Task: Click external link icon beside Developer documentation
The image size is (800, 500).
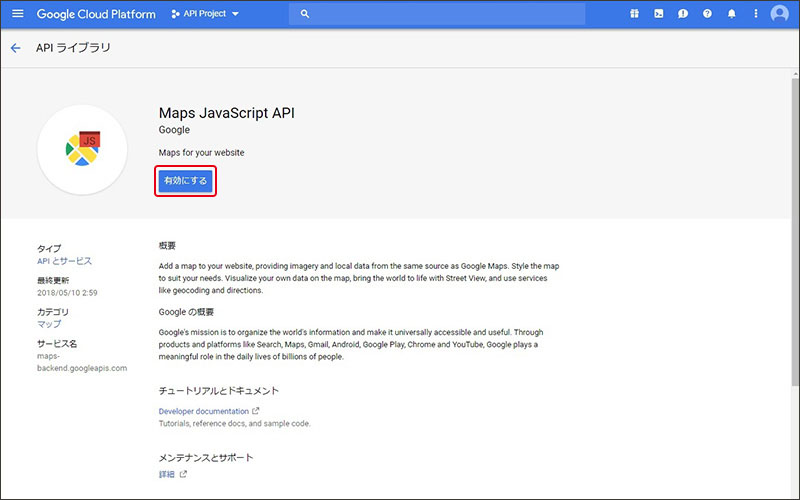Action: [x=256, y=411]
